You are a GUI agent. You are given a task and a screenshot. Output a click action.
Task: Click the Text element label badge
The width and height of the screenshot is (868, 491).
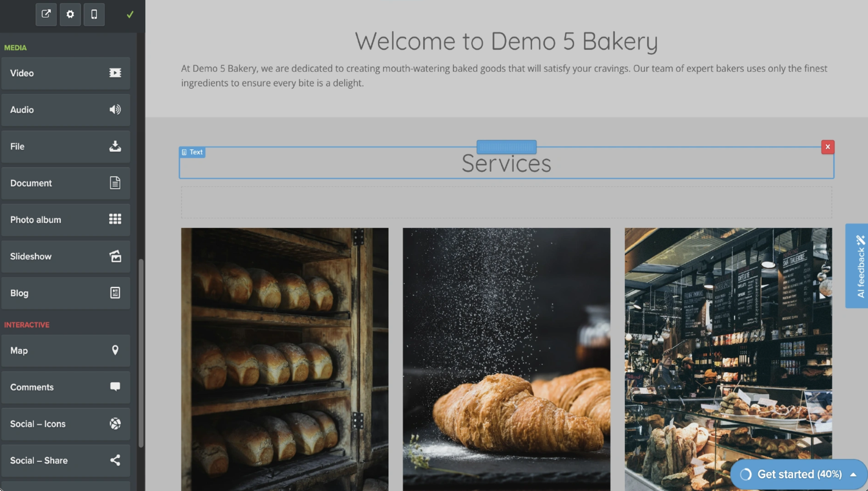[193, 152]
